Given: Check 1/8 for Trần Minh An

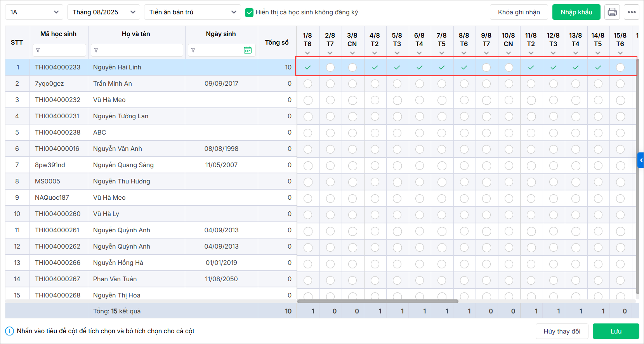Looking at the screenshot, I should [x=308, y=84].
